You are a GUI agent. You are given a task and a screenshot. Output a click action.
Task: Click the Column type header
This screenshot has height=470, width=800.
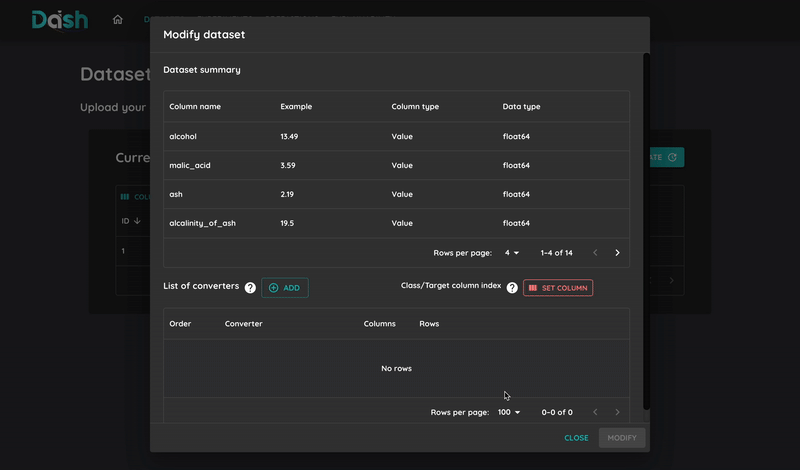415,107
